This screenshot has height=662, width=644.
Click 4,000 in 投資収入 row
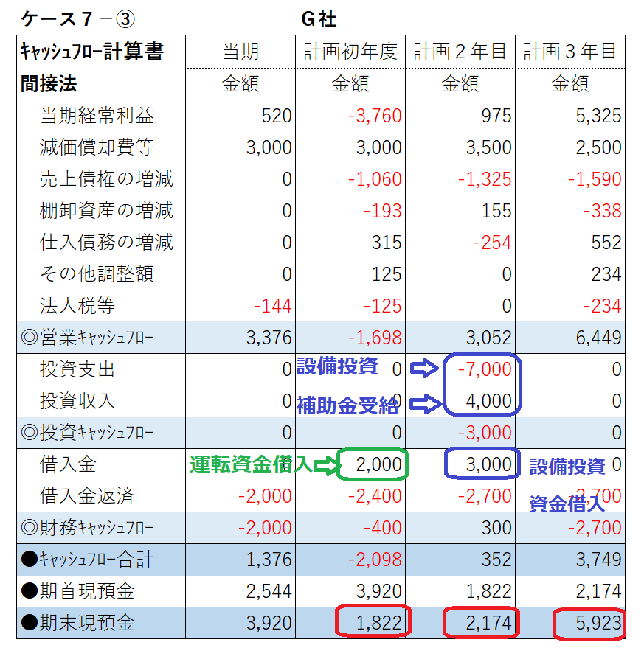pyautogui.click(x=488, y=401)
